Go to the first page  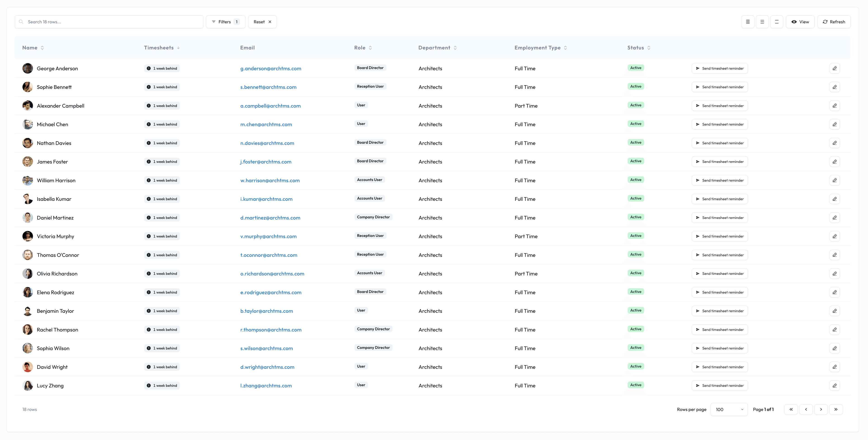[791, 409]
